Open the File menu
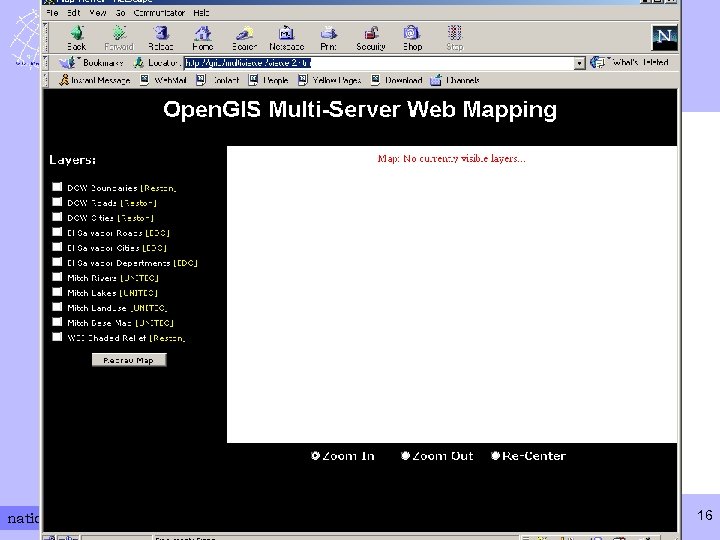The height and width of the screenshot is (540, 720). pos(52,13)
